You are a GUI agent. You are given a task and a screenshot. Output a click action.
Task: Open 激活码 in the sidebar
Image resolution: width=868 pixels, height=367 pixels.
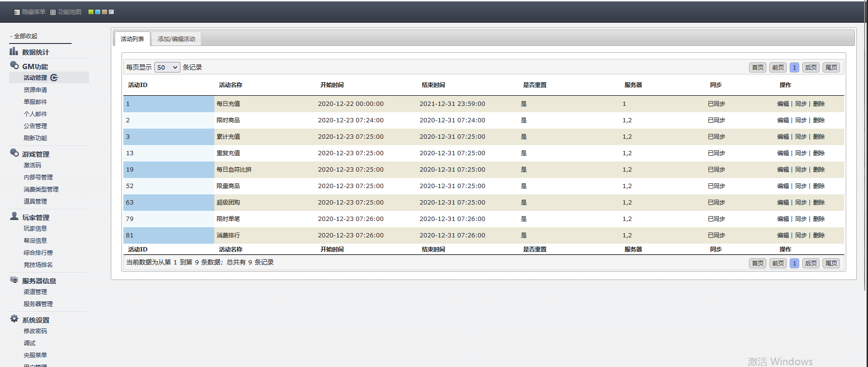(x=32, y=165)
